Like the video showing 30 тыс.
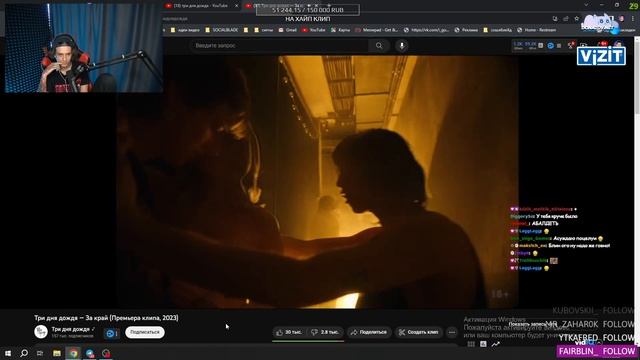 [289, 332]
